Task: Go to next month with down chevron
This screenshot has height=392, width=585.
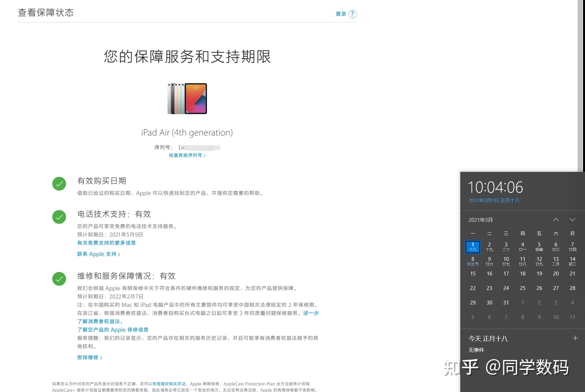Action: [573, 220]
